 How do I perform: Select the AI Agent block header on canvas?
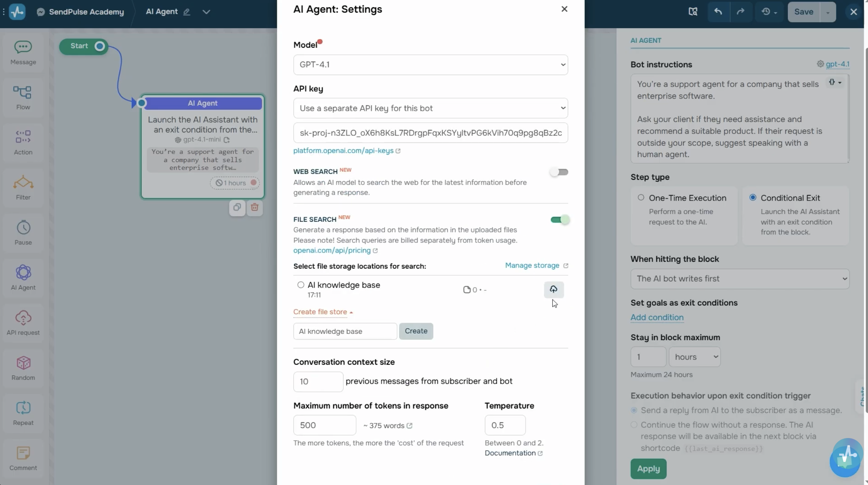pyautogui.click(x=203, y=103)
